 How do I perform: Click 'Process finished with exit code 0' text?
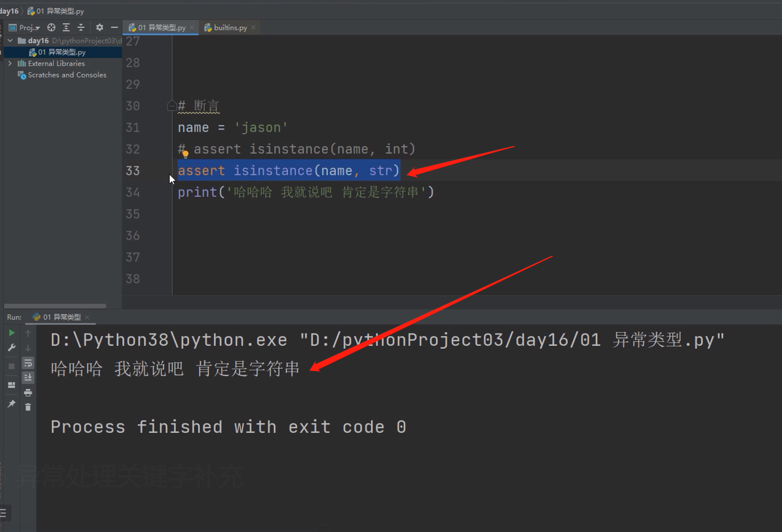pos(228,427)
